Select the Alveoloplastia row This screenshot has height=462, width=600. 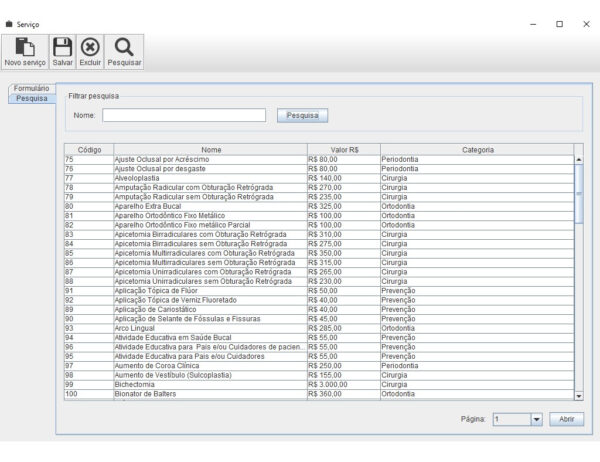[x=319, y=178]
